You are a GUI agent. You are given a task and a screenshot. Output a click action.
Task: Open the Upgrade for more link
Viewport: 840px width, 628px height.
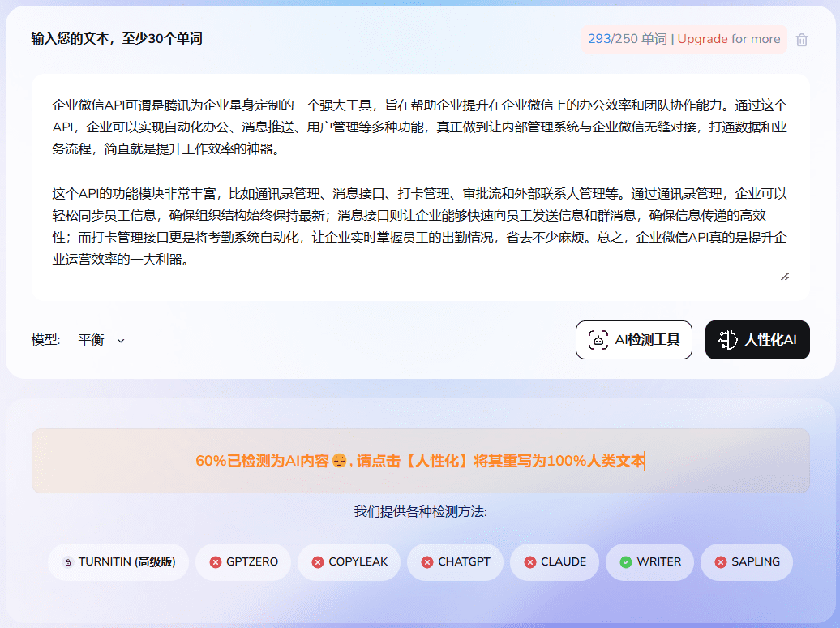click(x=728, y=39)
